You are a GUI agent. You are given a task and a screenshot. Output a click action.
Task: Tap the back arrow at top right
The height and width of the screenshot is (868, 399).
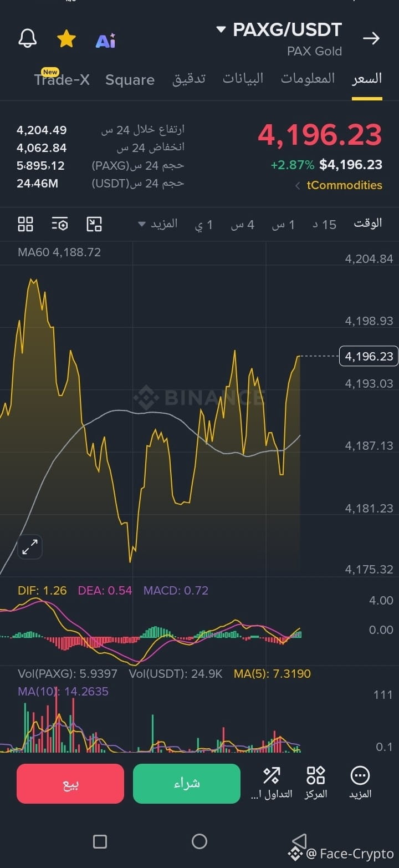pyautogui.click(x=371, y=38)
